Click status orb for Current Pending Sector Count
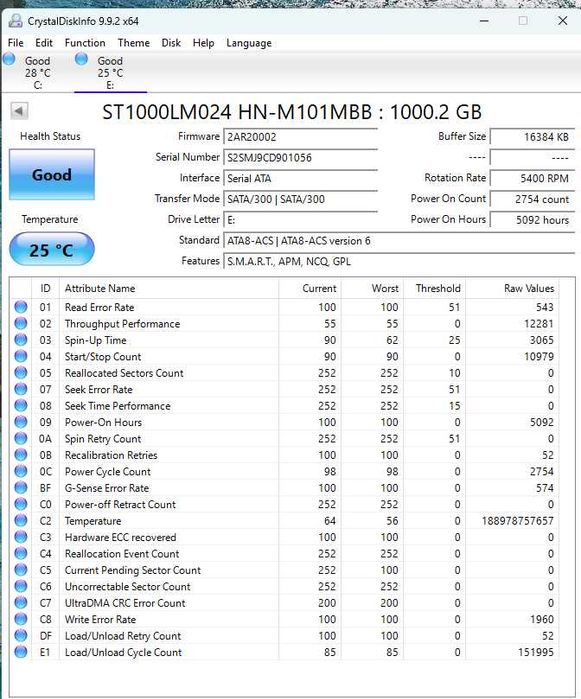Viewport: 581px width, 699px height. (x=21, y=570)
